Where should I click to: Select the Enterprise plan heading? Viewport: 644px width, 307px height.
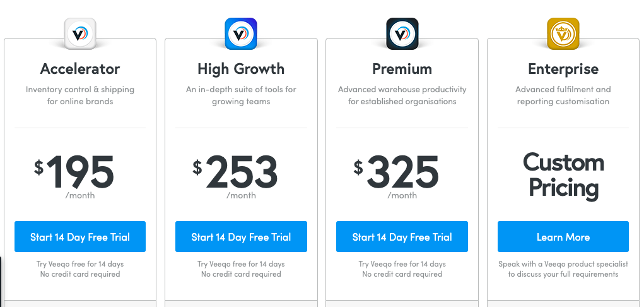[563, 69]
